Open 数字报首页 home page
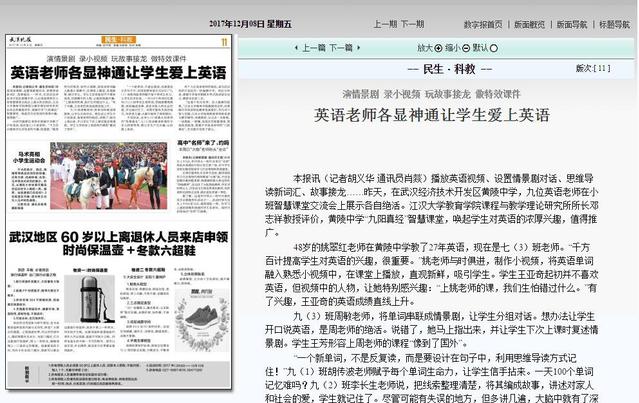 point(483,24)
